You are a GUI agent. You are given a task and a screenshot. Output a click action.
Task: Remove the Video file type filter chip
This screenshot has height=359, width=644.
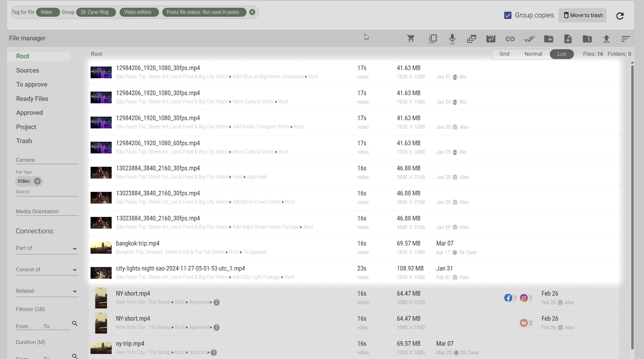point(37,181)
